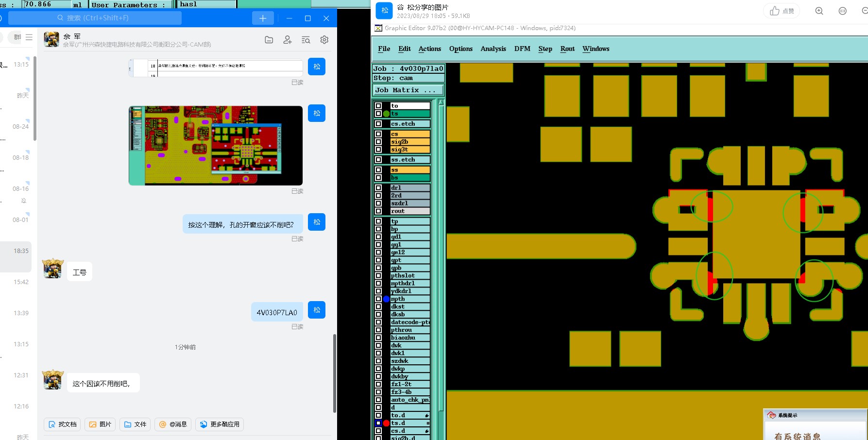
Task: Select layer name sig3t in layer list
Action: tap(410, 150)
